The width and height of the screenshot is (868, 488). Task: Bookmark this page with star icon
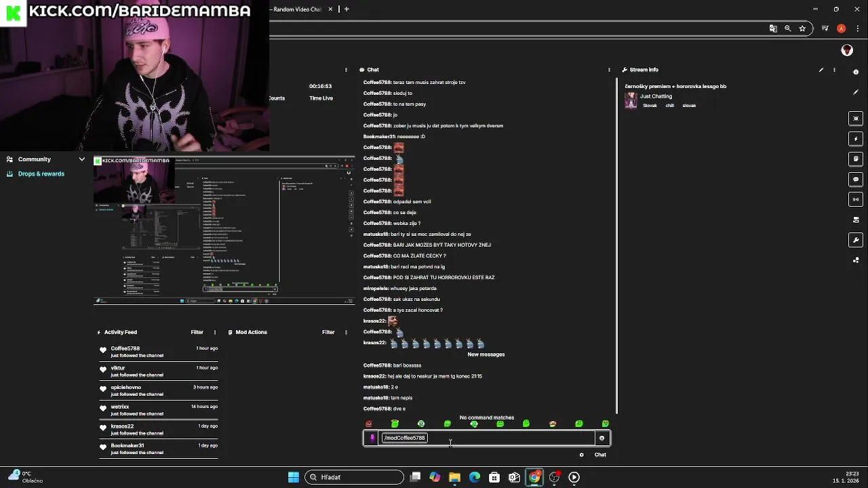pos(802,28)
